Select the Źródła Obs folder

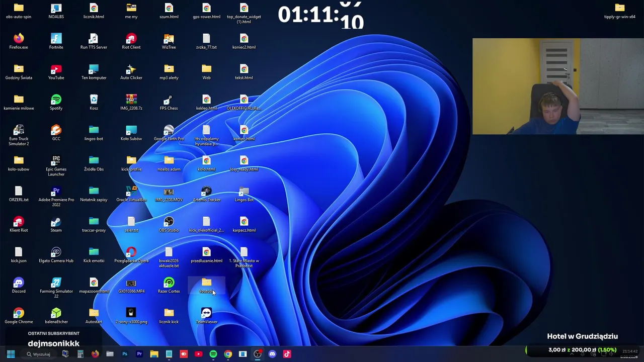[x=94, y=163]
